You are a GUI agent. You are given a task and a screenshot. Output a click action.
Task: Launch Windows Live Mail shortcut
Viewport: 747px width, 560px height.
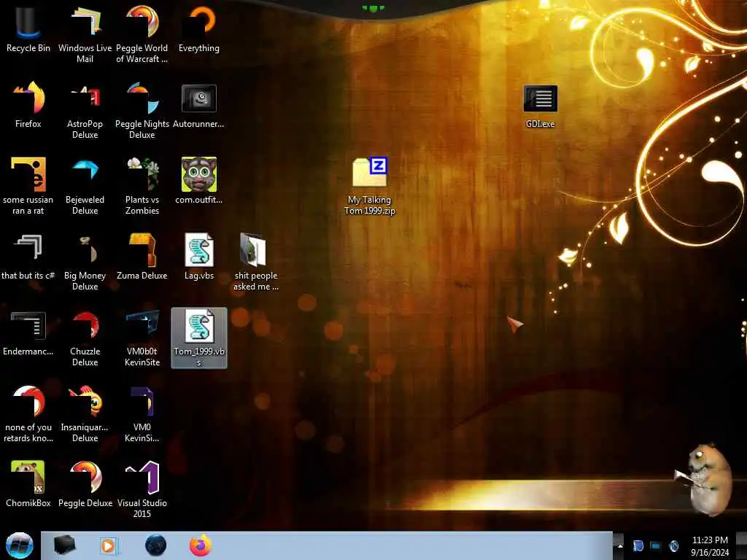85,35
